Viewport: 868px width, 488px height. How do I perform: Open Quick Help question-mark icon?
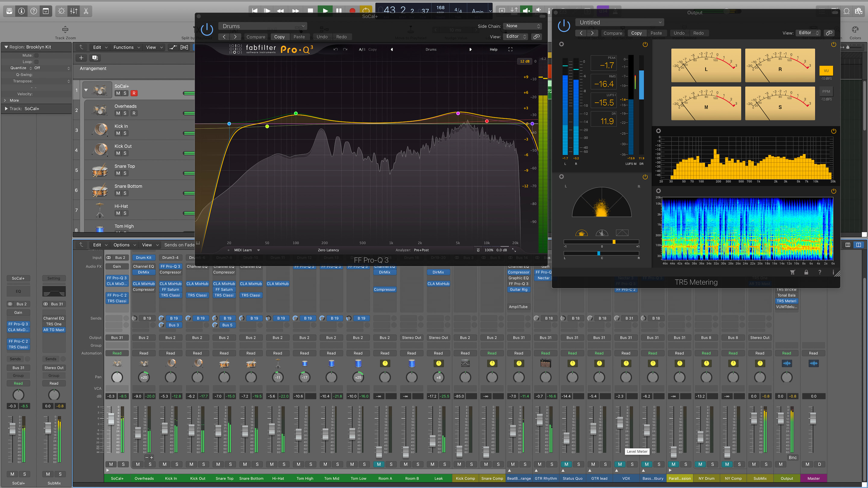click(x=34, y=11)
